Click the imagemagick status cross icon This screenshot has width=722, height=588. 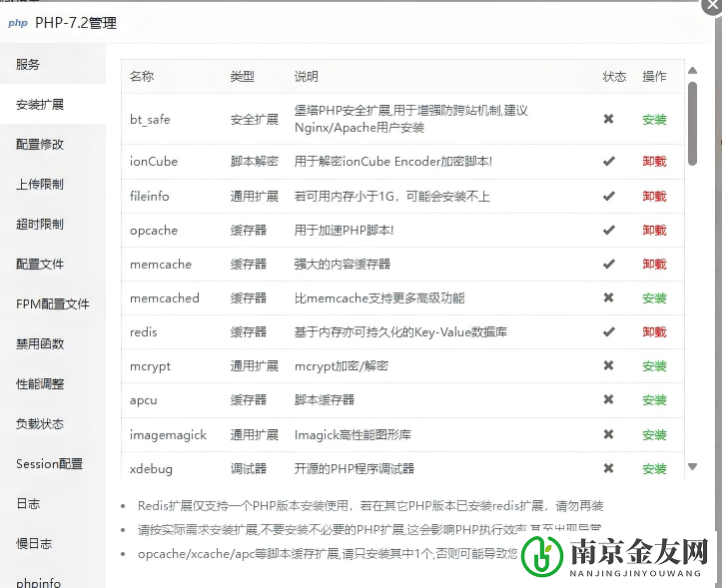(609, 434)
